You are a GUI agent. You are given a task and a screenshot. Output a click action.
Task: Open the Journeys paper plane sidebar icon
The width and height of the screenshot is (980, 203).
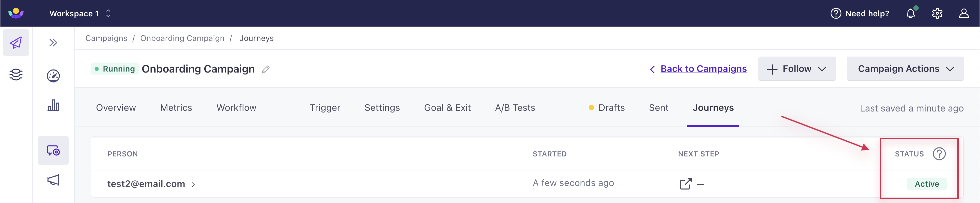[x=16, y=43]
